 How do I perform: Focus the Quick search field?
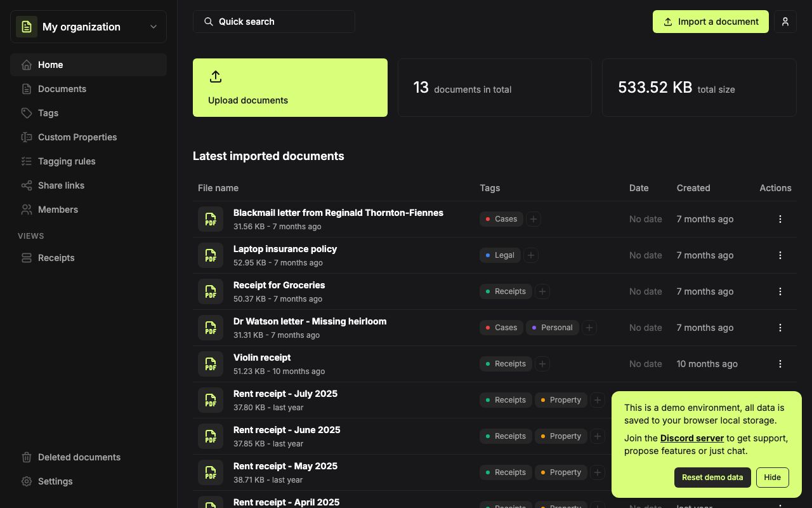[273, 22]
